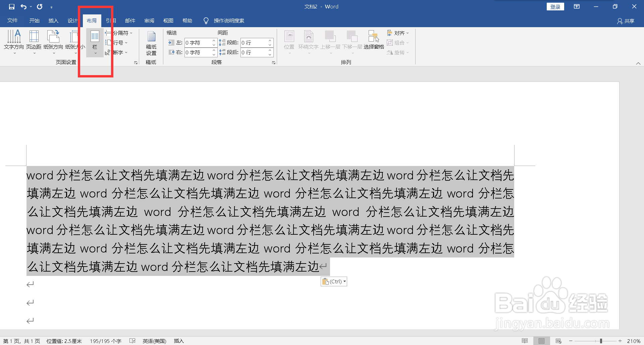644x345 pixels.
Task: Open 分隔符 breaks dropdown
Action: click(119, 33)
